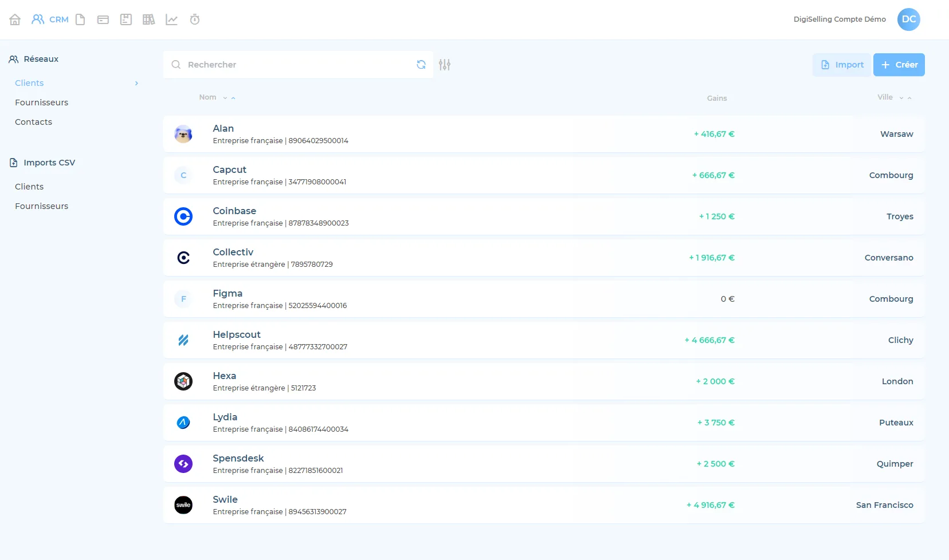Screen dimensions: 949x560
Task: Open the DC user avatar menu
Action: [909, 19]
